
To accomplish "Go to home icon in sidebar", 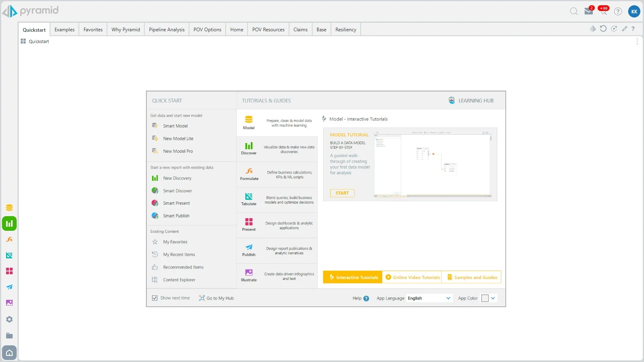I will 9,353.
